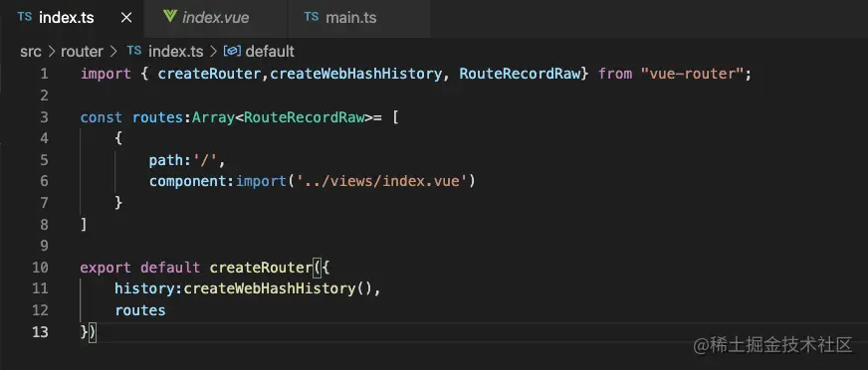The width and height of the screenshot is (868, 370).
Task: Click line number 13 in the gutter
Action: (x=40, y=332)
